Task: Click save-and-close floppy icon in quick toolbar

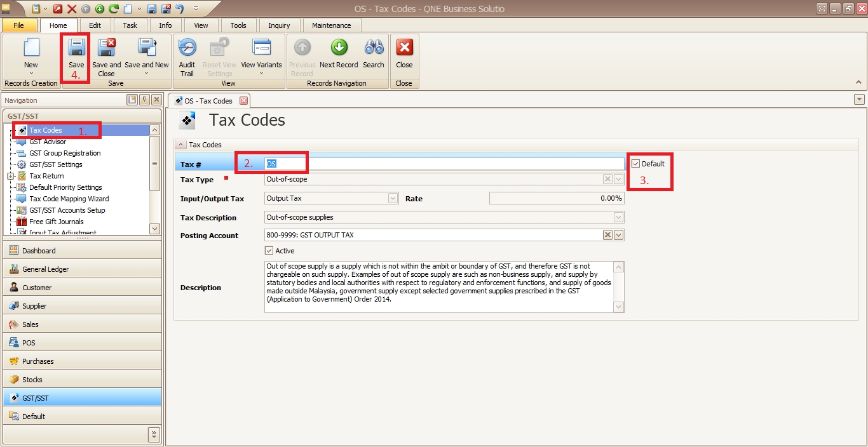Action: [166, 9]
